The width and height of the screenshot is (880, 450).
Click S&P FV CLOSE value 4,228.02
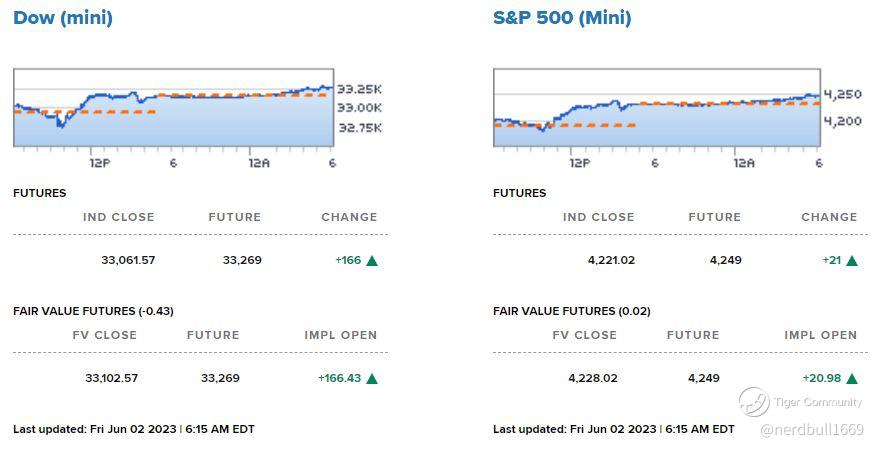click(594, 378)
